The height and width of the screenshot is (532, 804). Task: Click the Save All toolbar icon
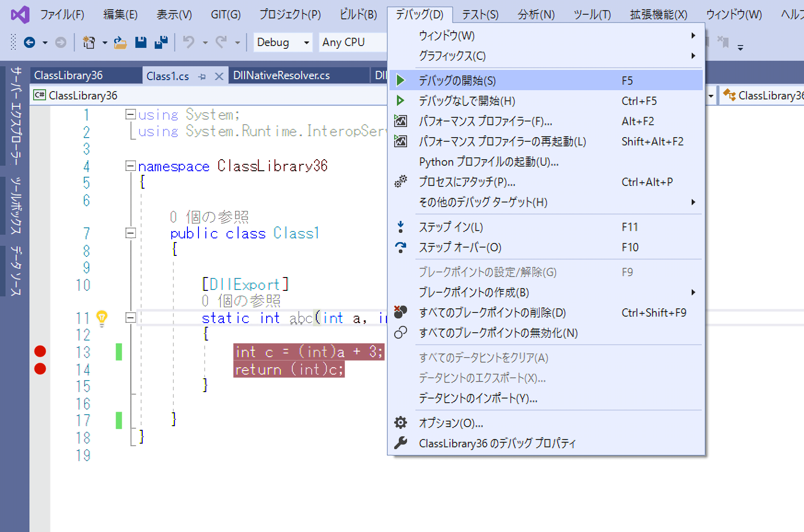coord(161,42)
